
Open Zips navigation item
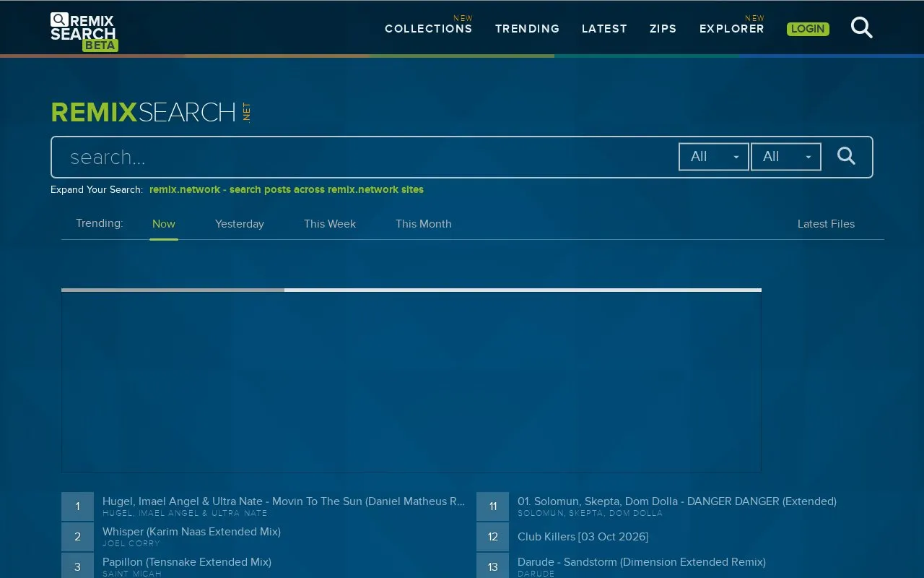click(x=663, y=29)
